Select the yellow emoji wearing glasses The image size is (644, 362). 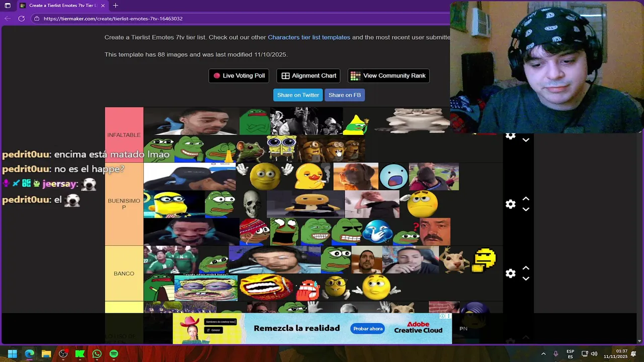click(336, 287)
